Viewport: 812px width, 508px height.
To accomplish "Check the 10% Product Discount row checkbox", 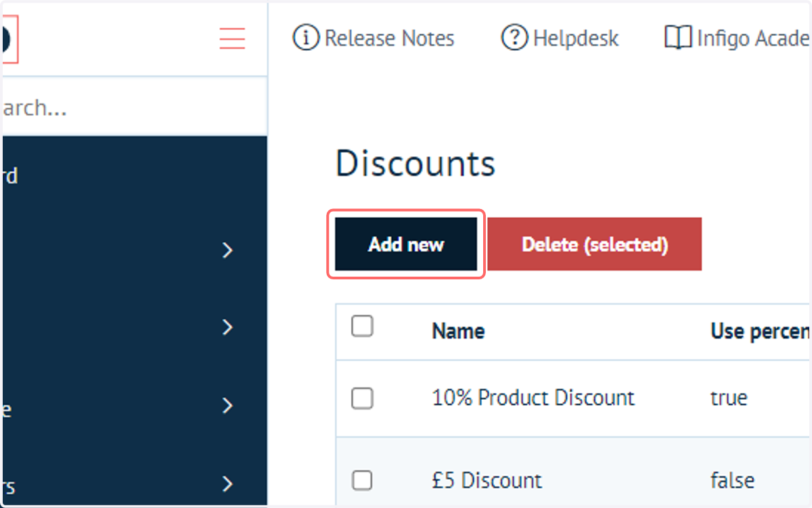I will pyautogui.click(x=362, y=398).
